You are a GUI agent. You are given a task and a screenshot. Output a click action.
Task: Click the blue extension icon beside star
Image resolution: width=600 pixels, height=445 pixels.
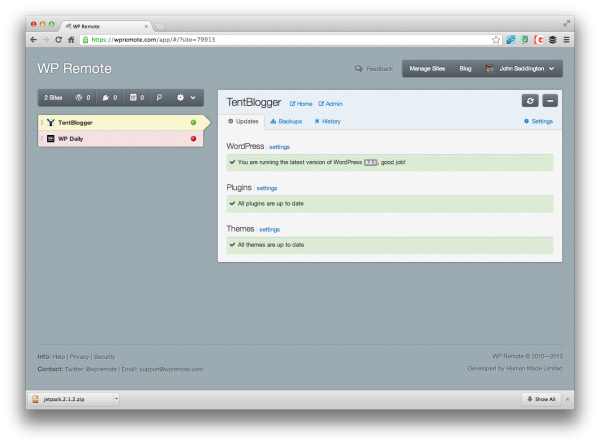pos(510,40)
